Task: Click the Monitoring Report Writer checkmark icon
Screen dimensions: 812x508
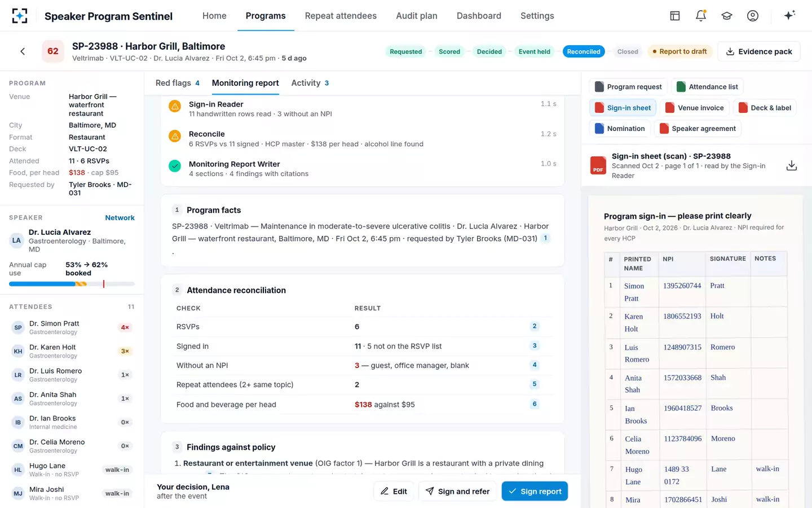Action: (175, 166)
